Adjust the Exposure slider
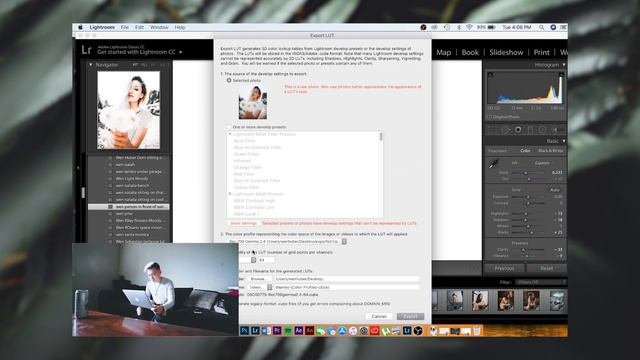Viewport: 640px width, 360px height. 528,197
